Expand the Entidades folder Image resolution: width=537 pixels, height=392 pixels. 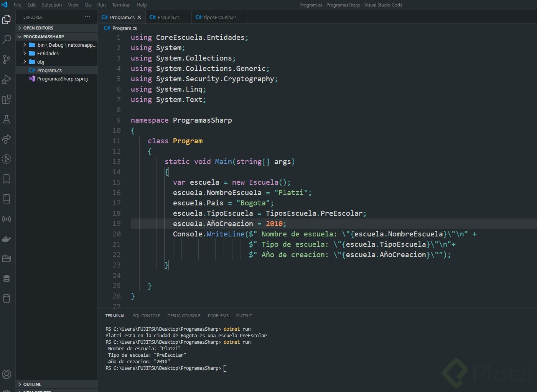[x=56, y=53]
